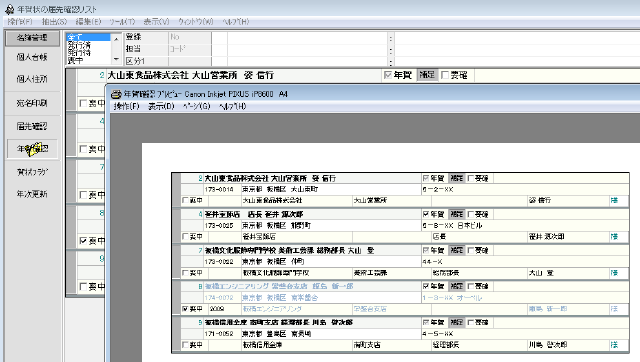Select 発行待 in the filter list
Screen dimensions: 640x362
(88, 53)
